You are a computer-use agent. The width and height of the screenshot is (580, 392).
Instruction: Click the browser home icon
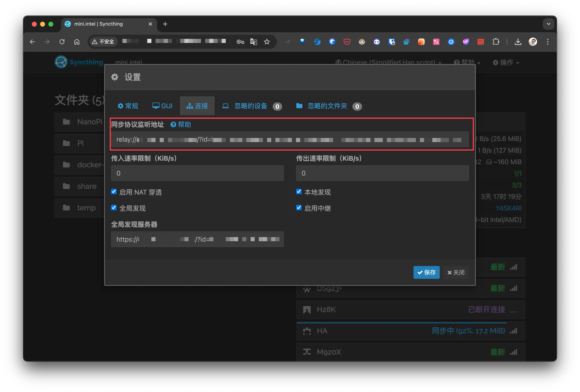(77, 42)
